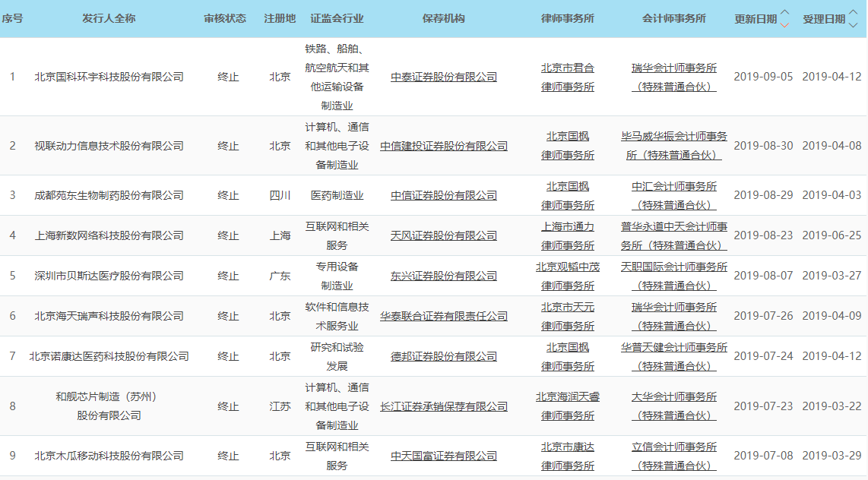Click the 受理日期 ascending sort arrow

pyautogui.click(x=854, y=13)
